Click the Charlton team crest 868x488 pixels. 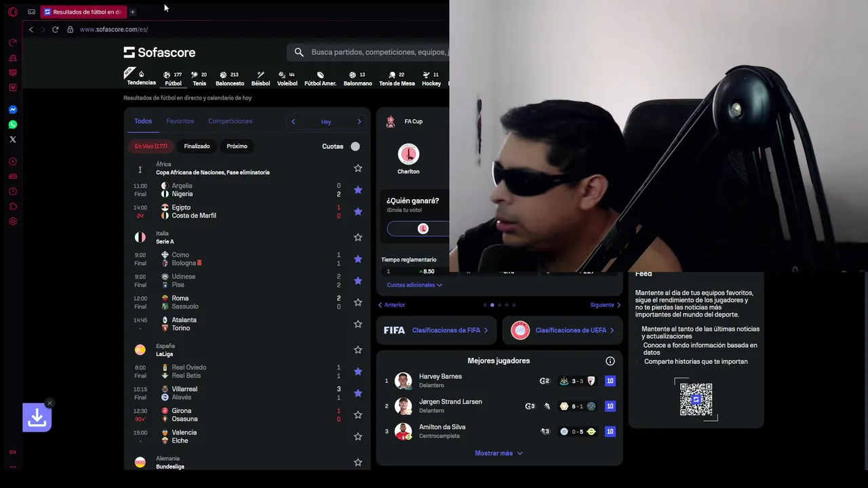pos(408,154)
